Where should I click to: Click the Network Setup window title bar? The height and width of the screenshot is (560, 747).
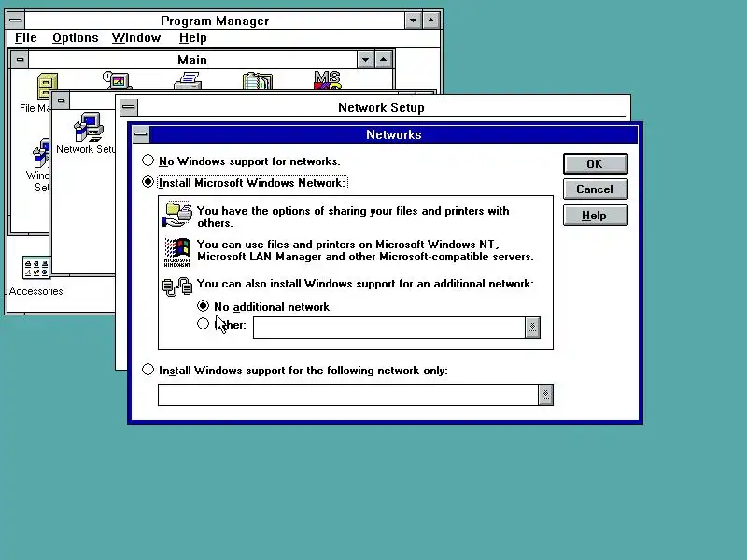(x=381, y=107)
